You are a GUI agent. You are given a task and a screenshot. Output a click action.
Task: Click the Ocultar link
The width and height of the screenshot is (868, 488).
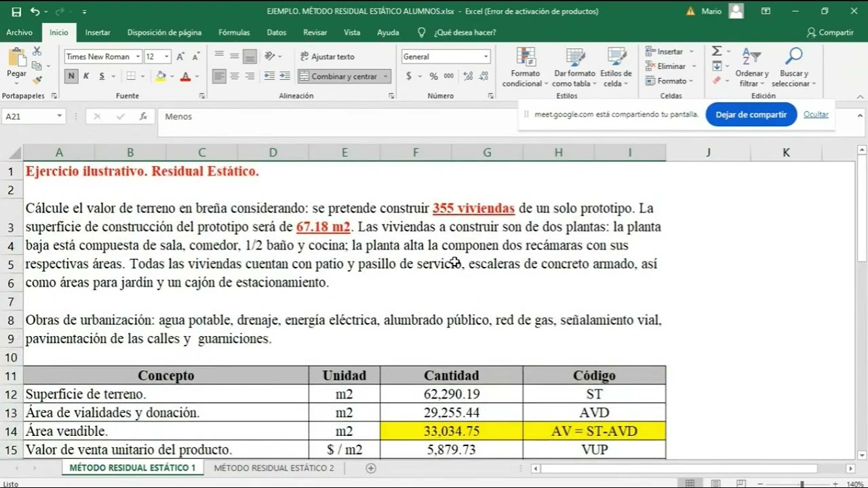click(x=816, y=115)
